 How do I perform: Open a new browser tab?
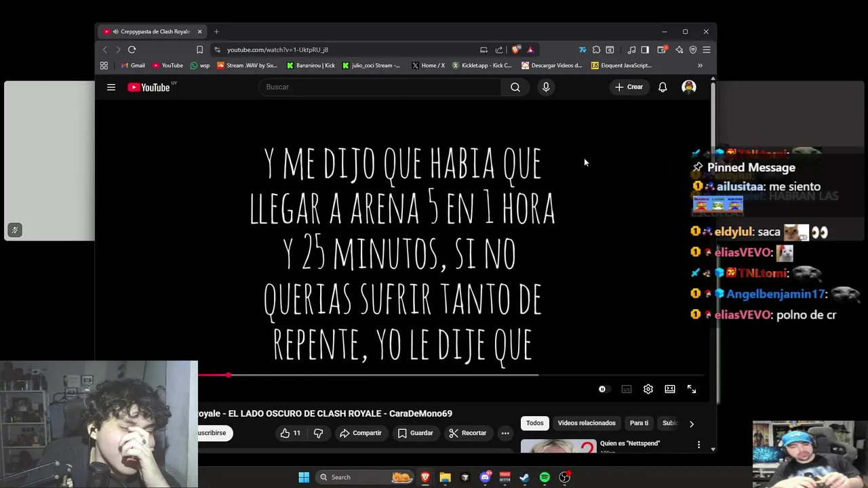coord(216,32)
